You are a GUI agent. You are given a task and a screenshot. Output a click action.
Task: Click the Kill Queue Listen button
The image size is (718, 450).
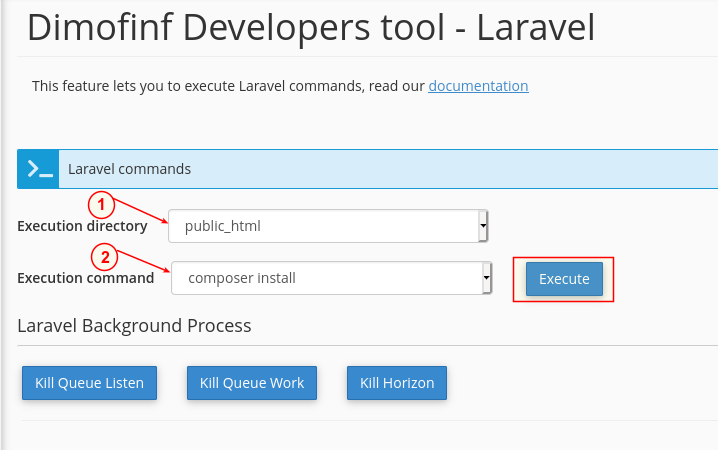(x=89, y=383)
